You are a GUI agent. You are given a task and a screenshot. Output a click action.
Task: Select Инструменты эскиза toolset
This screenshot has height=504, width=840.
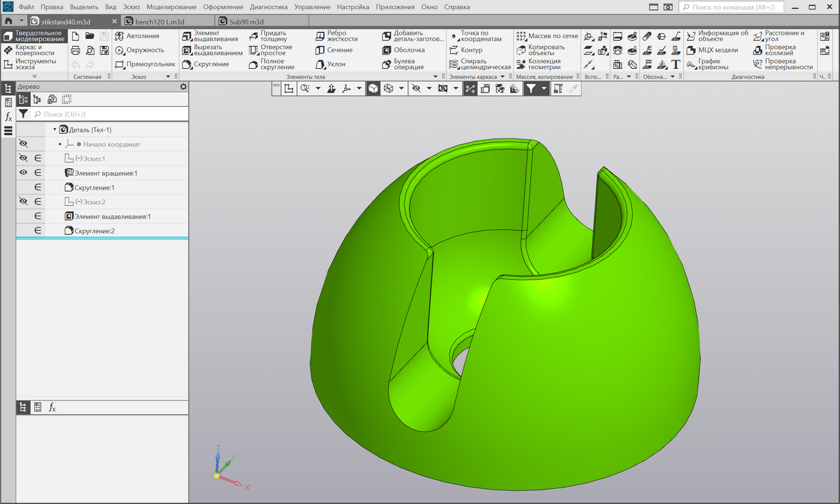click(x=34, y=64)
